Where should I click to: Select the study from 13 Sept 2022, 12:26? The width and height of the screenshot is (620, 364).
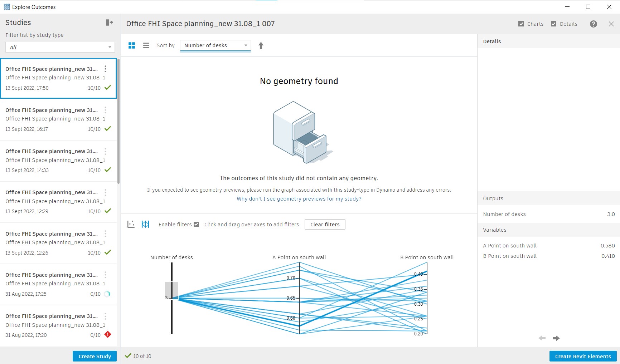58,243
